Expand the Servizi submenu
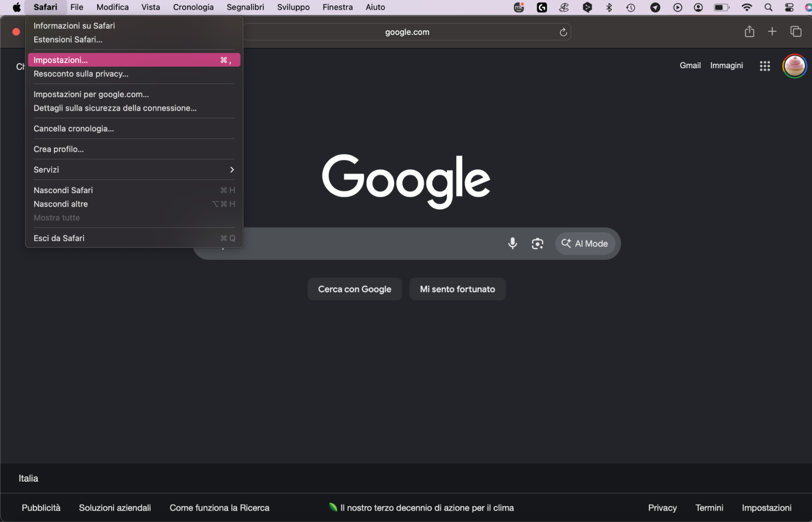This screenshot has width=812, height=522. coord(134,169)
